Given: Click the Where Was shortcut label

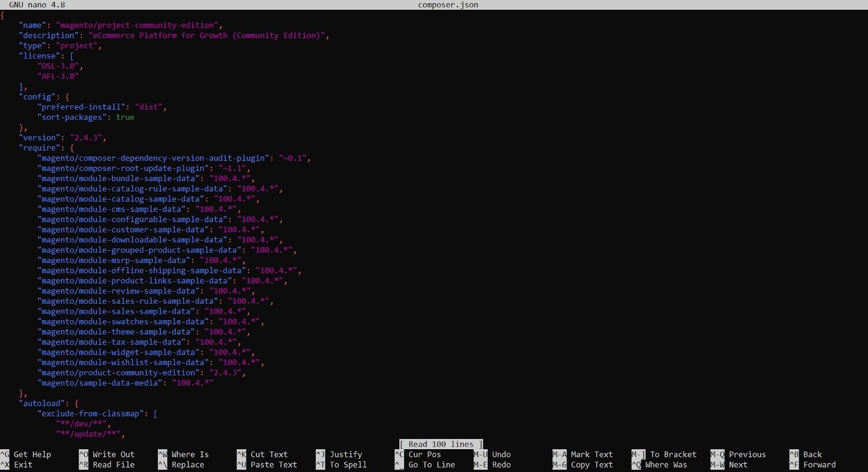Looking at the screenshot, I should (x=666, y=465).
